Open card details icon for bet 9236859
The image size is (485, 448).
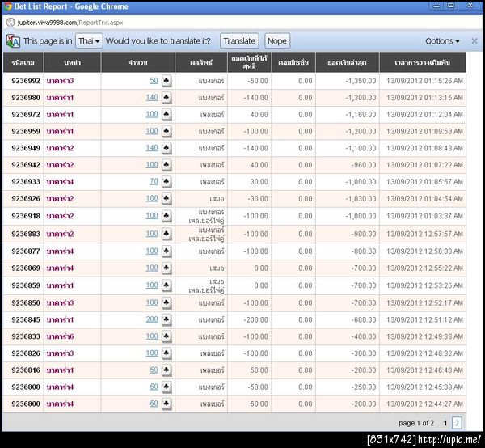(167, 285)
